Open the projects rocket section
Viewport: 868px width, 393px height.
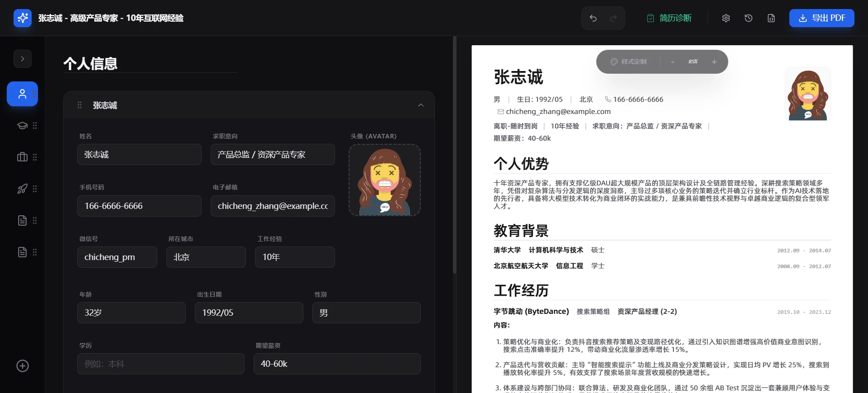(x=22, y=189)
